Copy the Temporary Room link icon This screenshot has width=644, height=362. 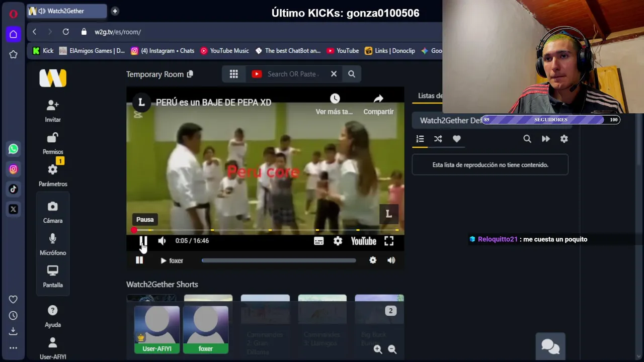[x=190, y=74]
